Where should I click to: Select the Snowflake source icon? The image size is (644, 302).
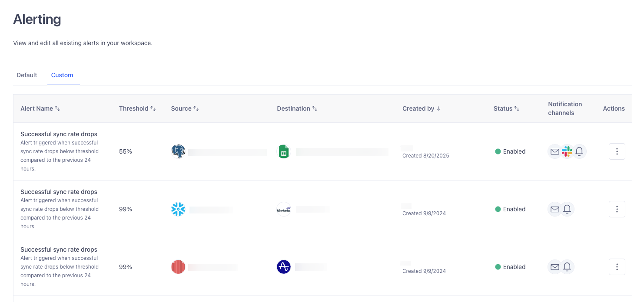coord(178,209)
